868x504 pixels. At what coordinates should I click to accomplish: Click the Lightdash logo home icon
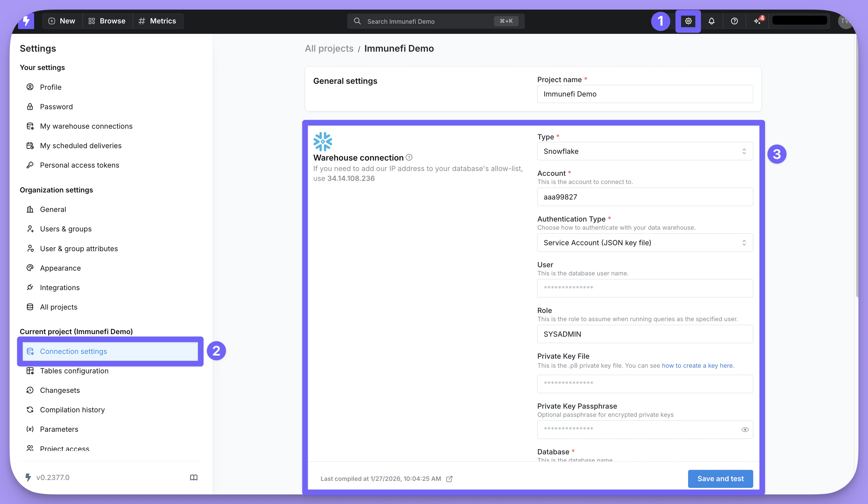click(26, 21)
